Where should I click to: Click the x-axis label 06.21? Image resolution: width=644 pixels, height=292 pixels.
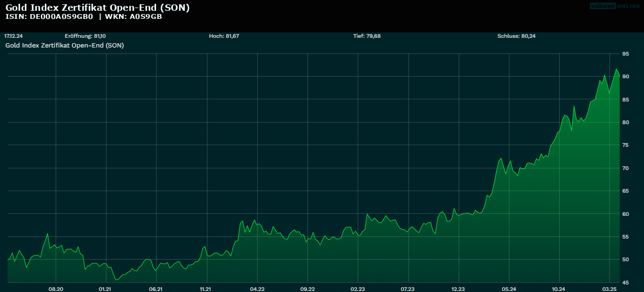click(x=157, y=289)
